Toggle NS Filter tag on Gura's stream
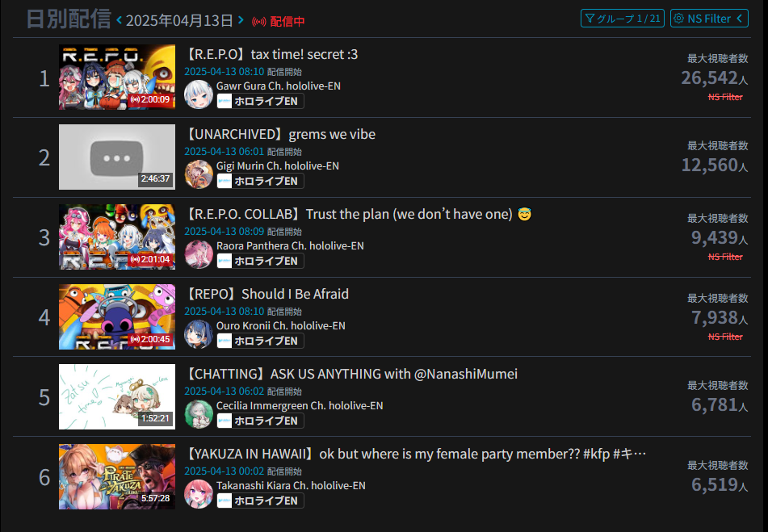The image size is (768, 532). tap(725, 97)
